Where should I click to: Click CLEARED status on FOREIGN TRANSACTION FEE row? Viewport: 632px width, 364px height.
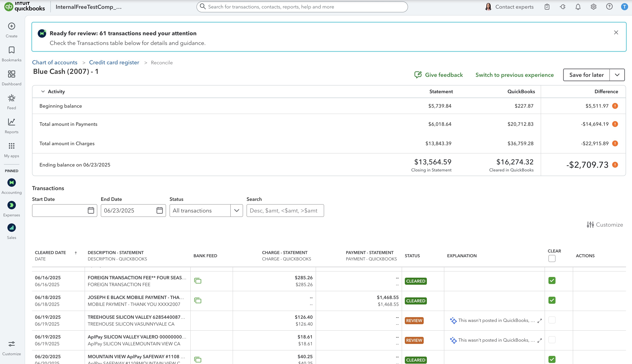(x=416, y=281)
